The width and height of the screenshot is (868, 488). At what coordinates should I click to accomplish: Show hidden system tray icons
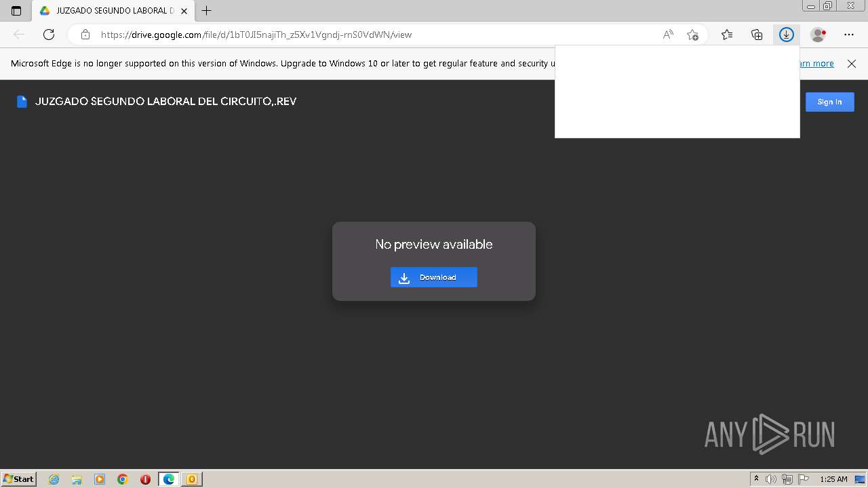756,479
